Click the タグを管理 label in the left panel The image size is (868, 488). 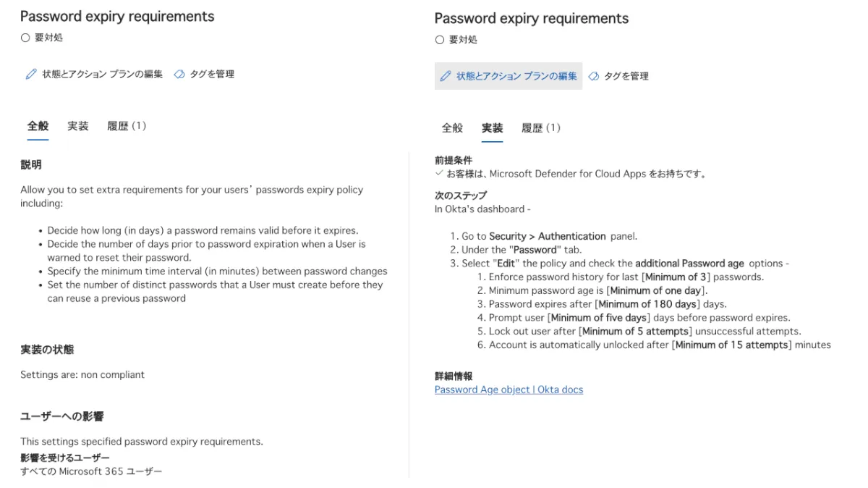pos(212,74)
